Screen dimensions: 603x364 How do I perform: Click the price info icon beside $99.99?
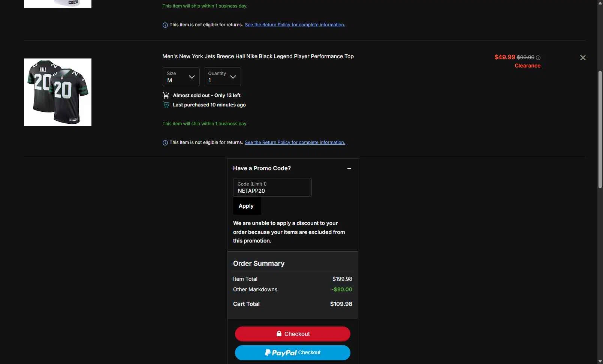[538, 58]
